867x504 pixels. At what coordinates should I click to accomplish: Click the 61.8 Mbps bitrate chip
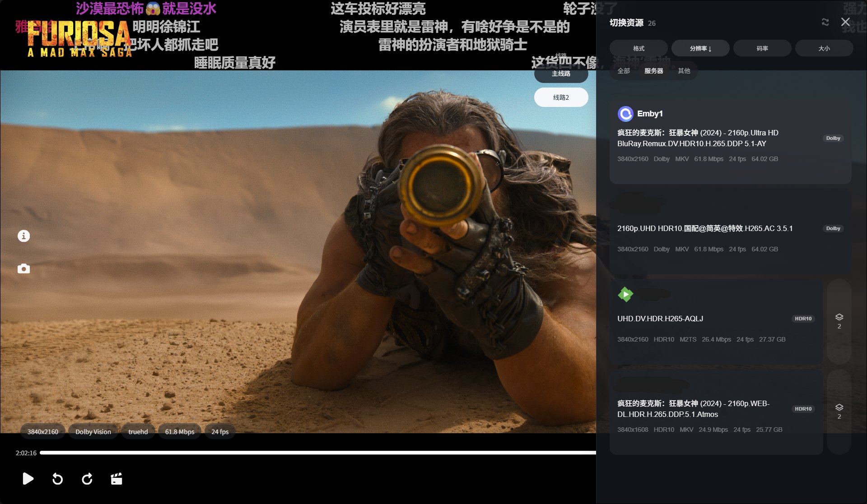[180, 432]
